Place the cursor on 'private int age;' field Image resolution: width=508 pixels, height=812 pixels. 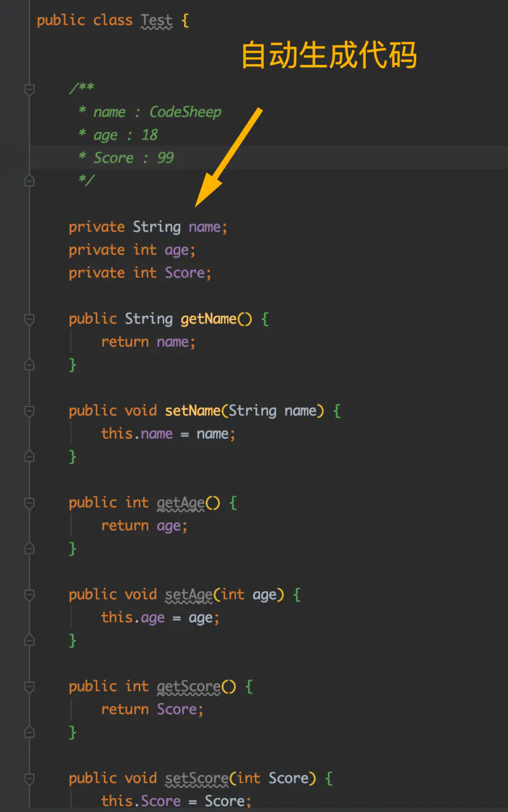(x=132, y=250)
